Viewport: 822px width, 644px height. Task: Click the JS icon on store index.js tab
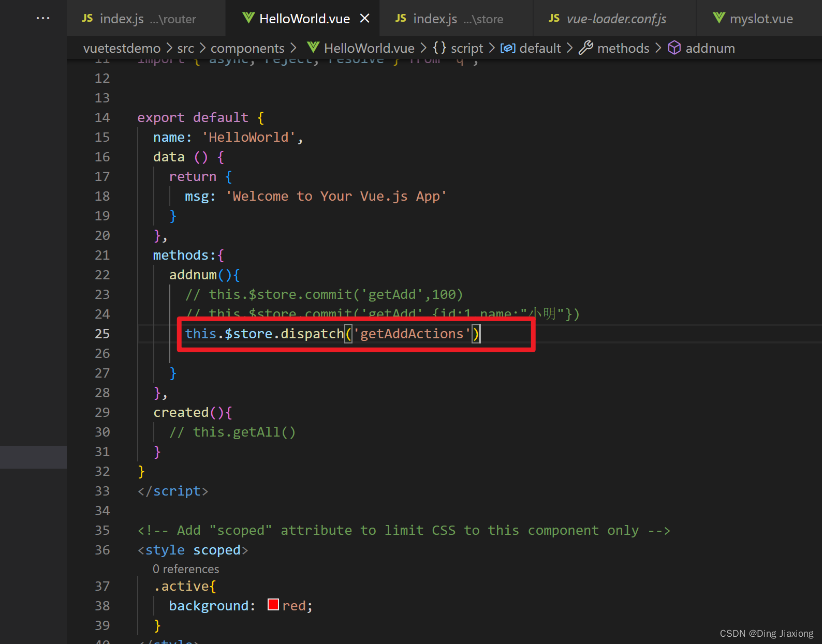click(x=401, y=18)
